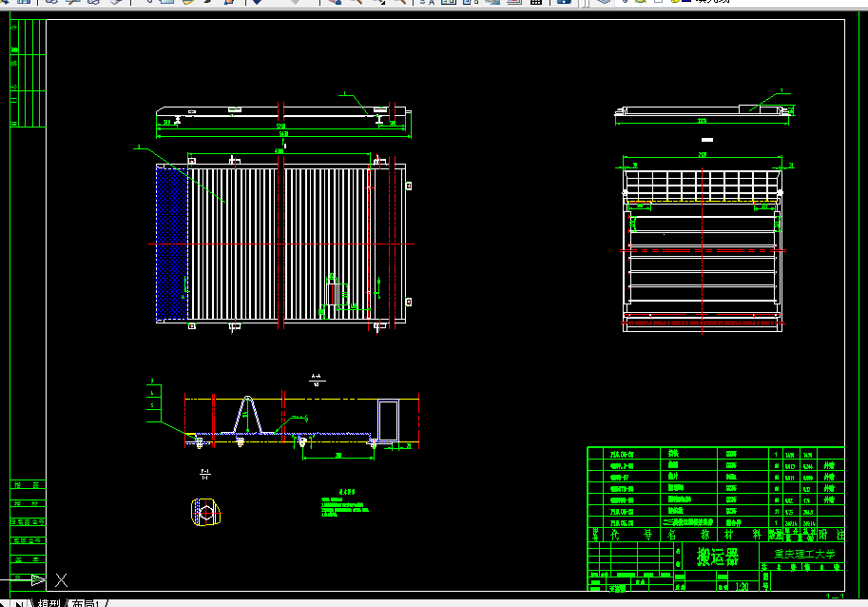Pick the 1:20 scale value in title block
The width and height of the screenshot is (868, 607).
(x=742, y=586)
